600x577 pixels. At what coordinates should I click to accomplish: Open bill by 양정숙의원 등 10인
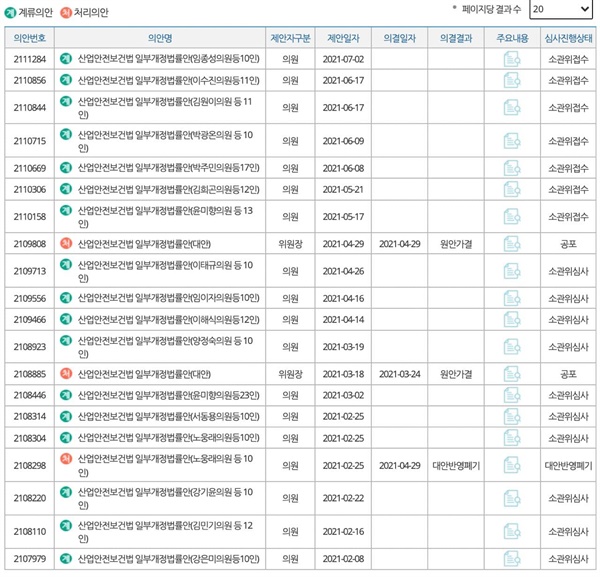coord(165,347)
